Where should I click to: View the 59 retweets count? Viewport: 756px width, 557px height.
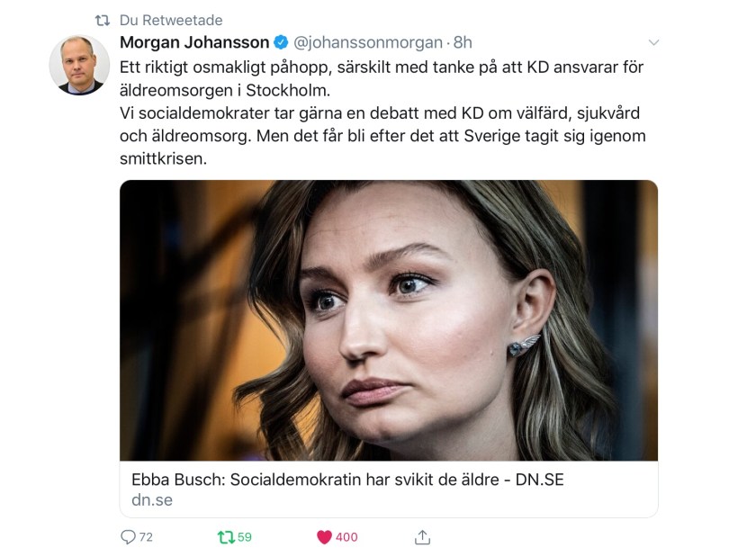coord(245,536)
